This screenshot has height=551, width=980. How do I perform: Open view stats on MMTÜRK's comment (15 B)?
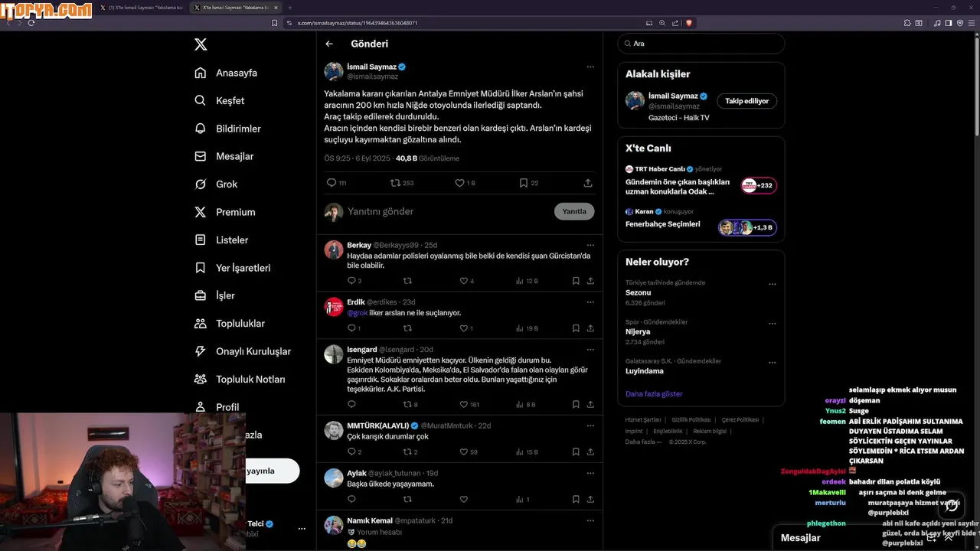click(527, 452)
